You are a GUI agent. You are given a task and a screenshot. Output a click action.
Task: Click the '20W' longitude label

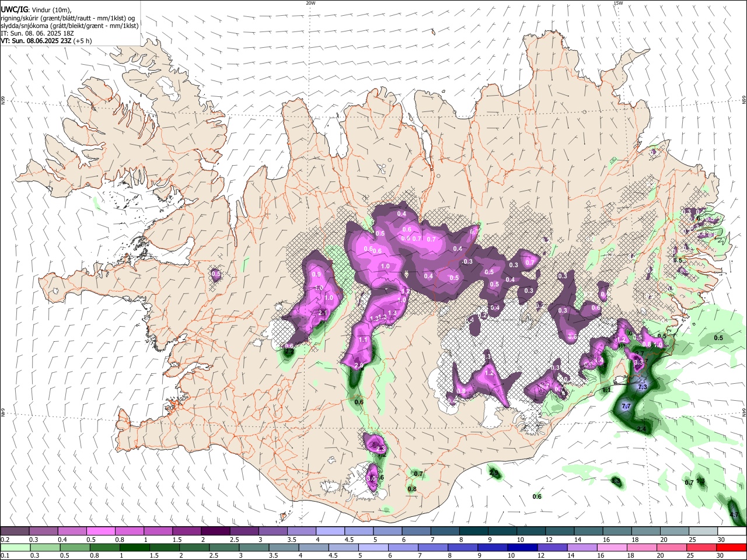pos(310,3)
